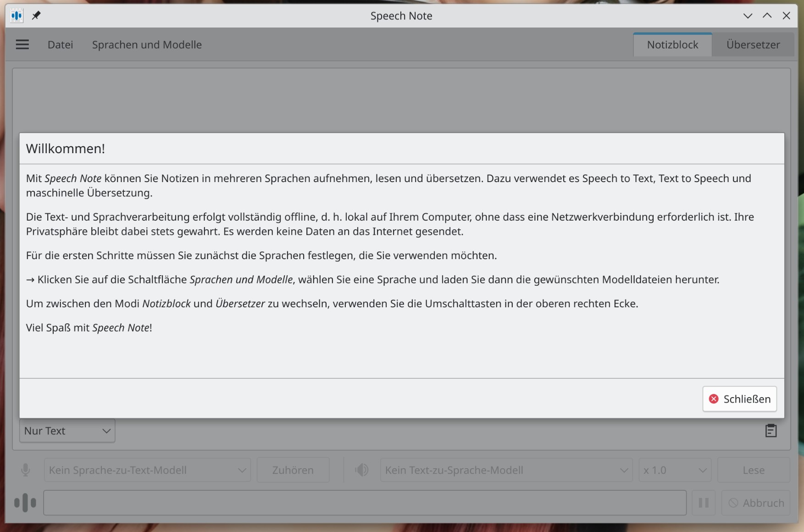804x532 pixels.
Task: Minimize the Speech Note window
Action: (748, 16)
